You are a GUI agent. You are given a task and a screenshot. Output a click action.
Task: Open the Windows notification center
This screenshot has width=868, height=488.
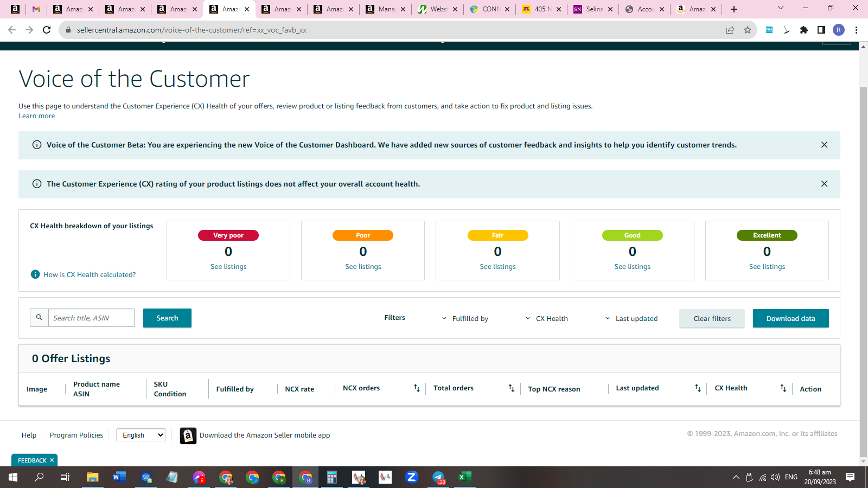pos(850,477)
